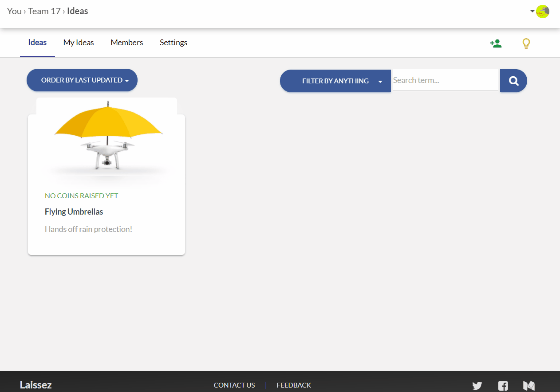Go to You in the breadcrumb
The image size is (560, 392).
pyautogui.click(x=14, y=11)
